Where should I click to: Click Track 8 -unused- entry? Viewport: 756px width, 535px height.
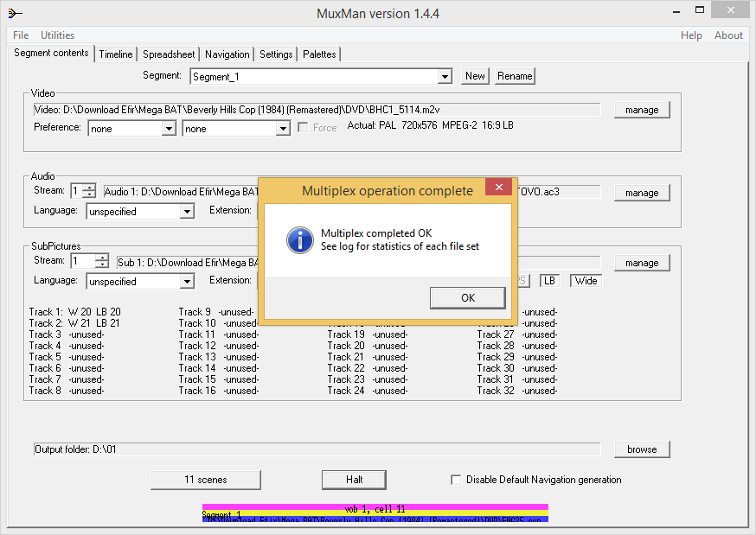pos(67,391)
